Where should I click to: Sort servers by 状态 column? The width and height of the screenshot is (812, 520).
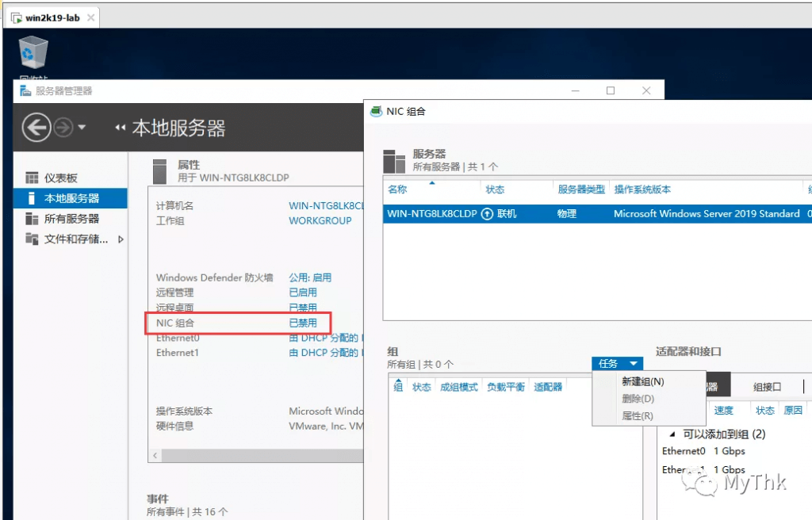495,189
